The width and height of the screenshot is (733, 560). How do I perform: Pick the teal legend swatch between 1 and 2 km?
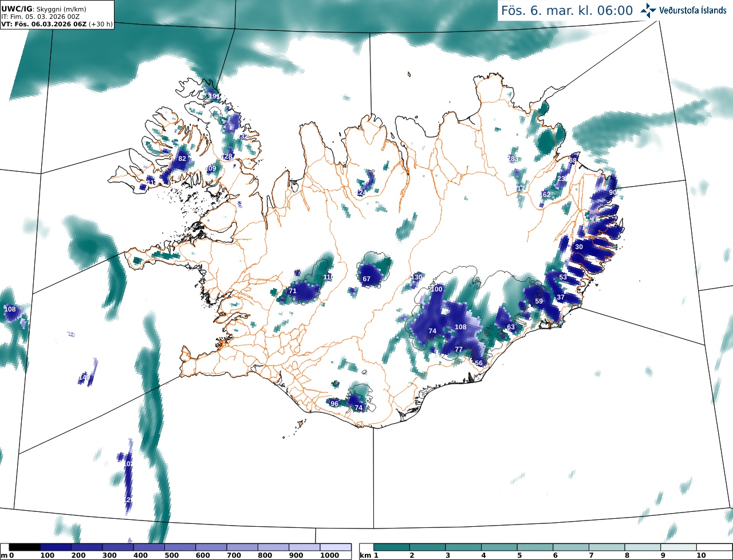point(392,547)
